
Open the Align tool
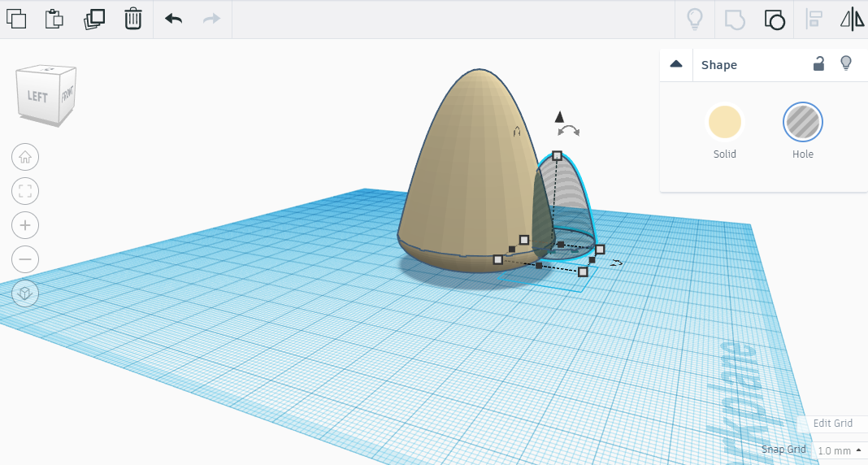pos(814,20)
